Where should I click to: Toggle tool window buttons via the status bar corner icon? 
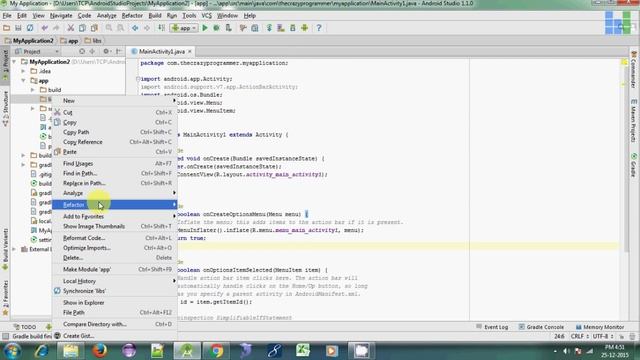coord(5,336)
